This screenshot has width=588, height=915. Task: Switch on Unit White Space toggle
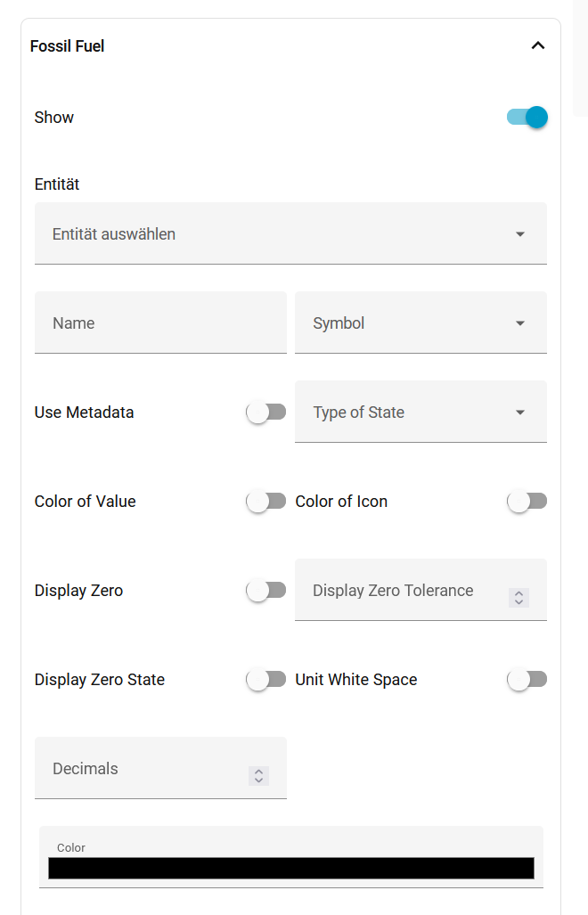[x=527, y=680]
